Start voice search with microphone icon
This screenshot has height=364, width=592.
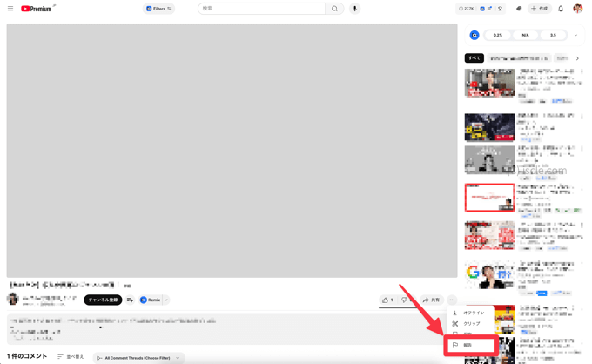[354, 9]
